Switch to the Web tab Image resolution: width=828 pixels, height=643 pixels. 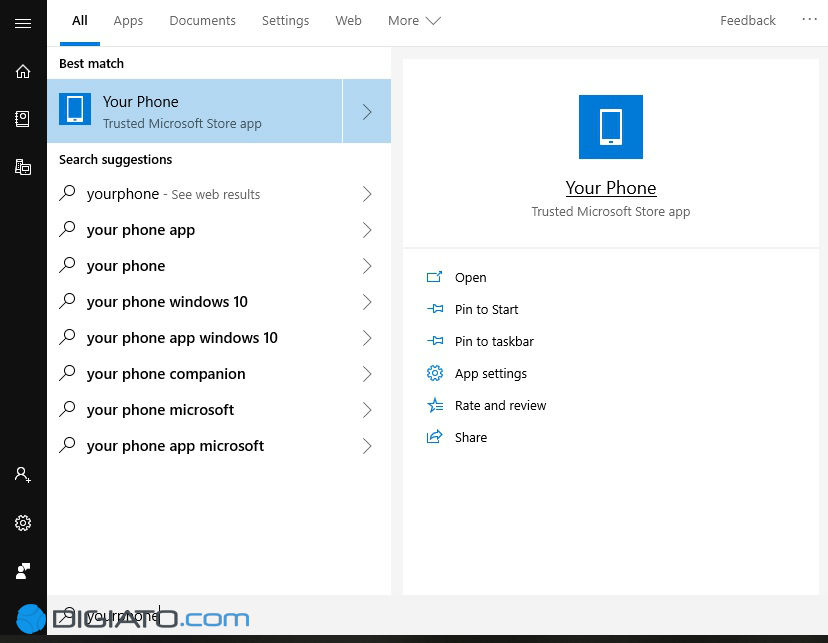348,21
